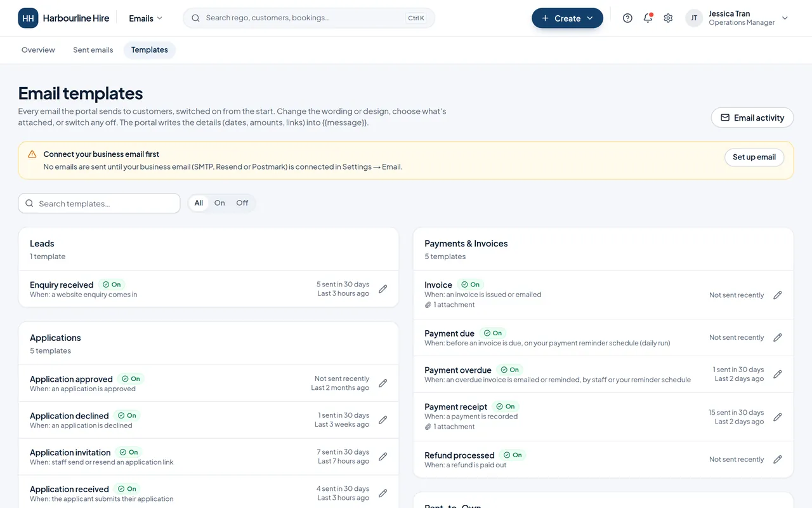Viewport: 812px width, 508px height.
Task: Click the JT user avatar
Action: click(x=694, y=18)
